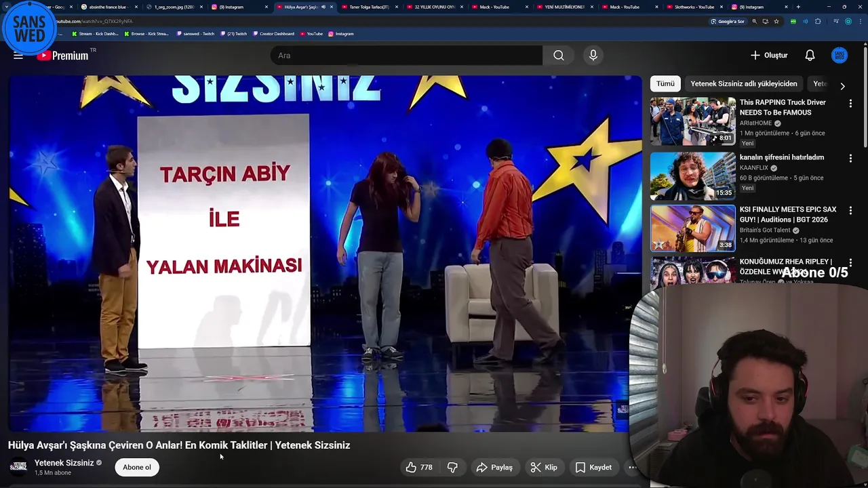Start voice search with microphone icon
The height and width of the screenshot is (488, 868).
pos(593,56)
